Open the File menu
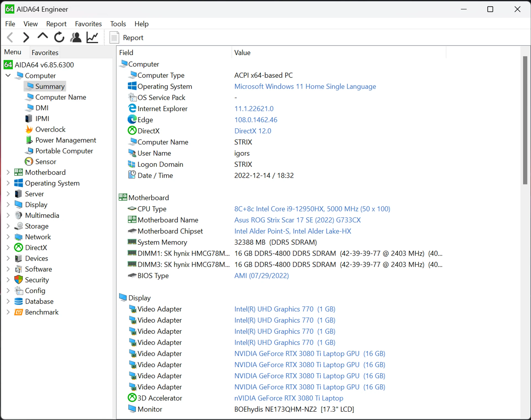531x420 pixels. pyautogui.click(x=10, y=24)
